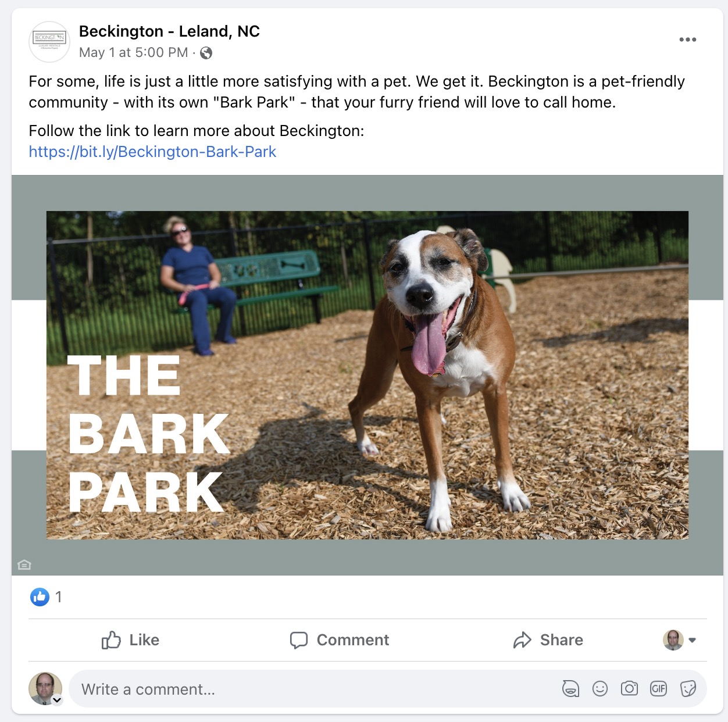Insert an avatar sticker in comment

tap(570, 689)
